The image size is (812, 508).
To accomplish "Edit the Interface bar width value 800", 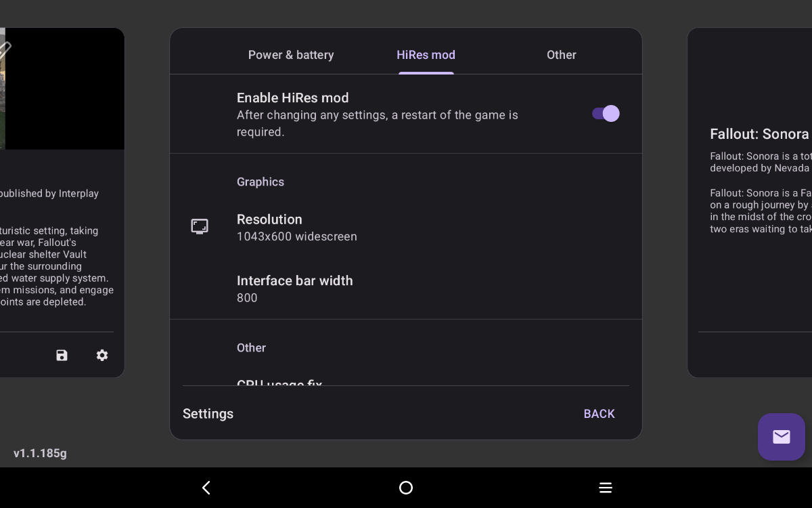I will [295, 289].
